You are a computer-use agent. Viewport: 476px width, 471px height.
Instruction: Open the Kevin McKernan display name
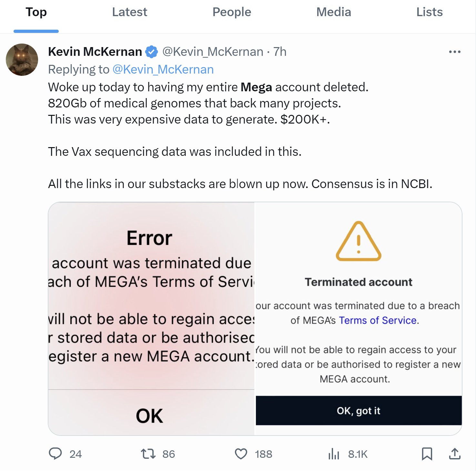95,52
